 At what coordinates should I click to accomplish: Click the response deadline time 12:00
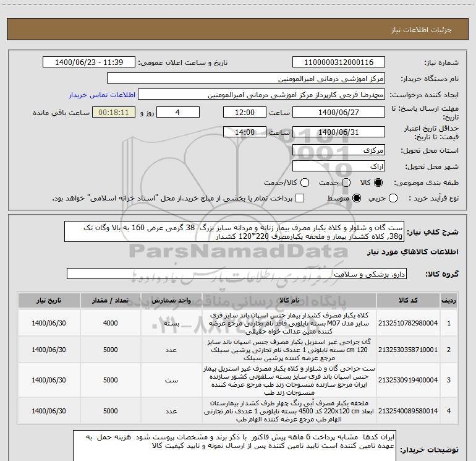(245, 112)
